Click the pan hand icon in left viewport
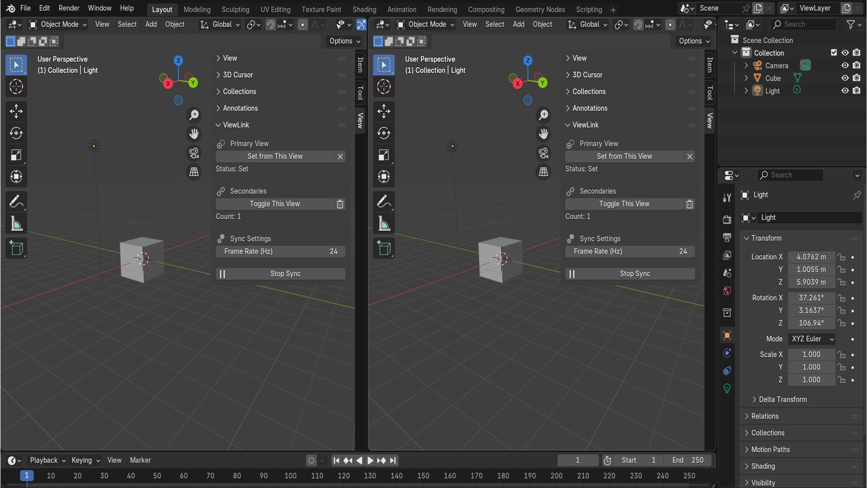The image size is (868, 488). click(194, 134)
